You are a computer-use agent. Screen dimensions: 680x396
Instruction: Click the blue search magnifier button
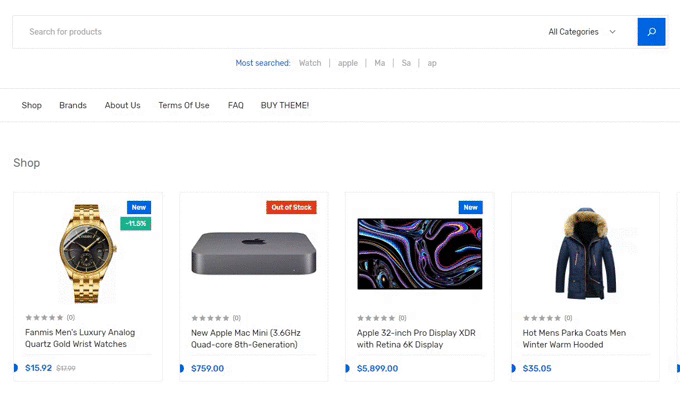coord(651,32)
